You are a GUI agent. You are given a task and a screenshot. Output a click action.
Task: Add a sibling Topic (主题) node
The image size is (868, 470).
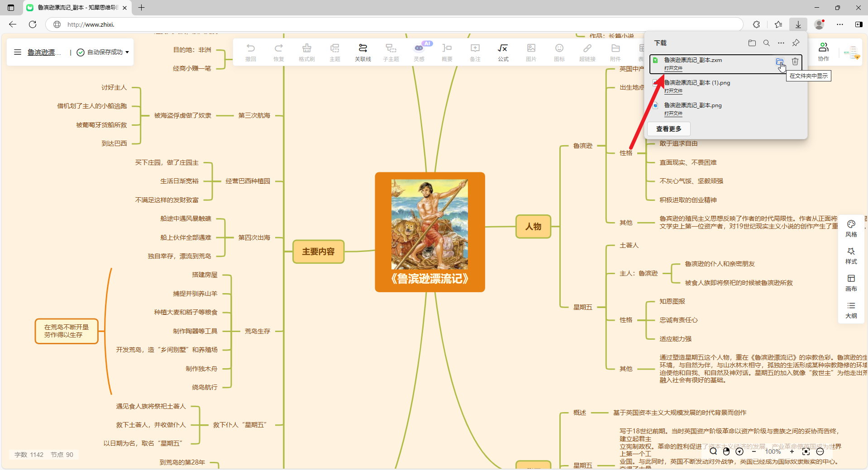335,52
